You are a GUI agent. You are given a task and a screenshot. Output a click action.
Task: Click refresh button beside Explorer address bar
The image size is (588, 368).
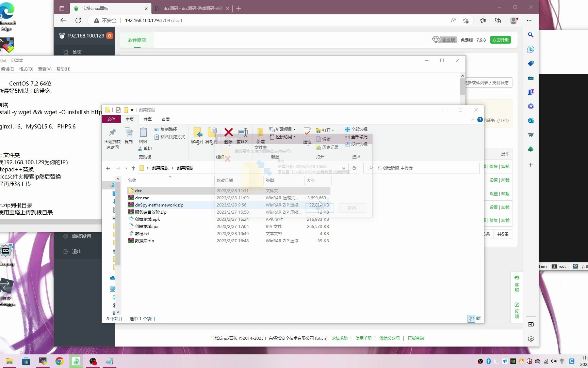(x=354, y=168)
